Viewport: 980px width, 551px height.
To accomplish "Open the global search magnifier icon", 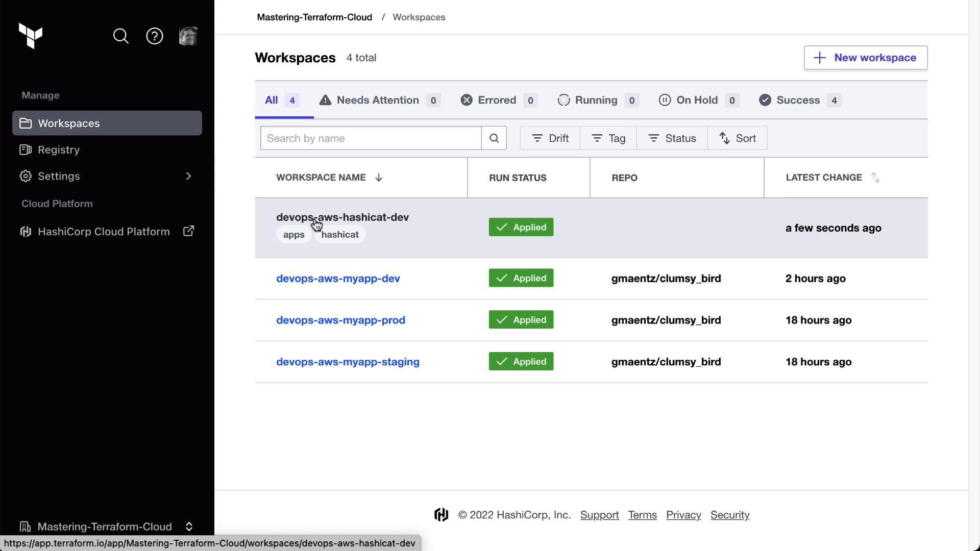I will click(121, 36).
